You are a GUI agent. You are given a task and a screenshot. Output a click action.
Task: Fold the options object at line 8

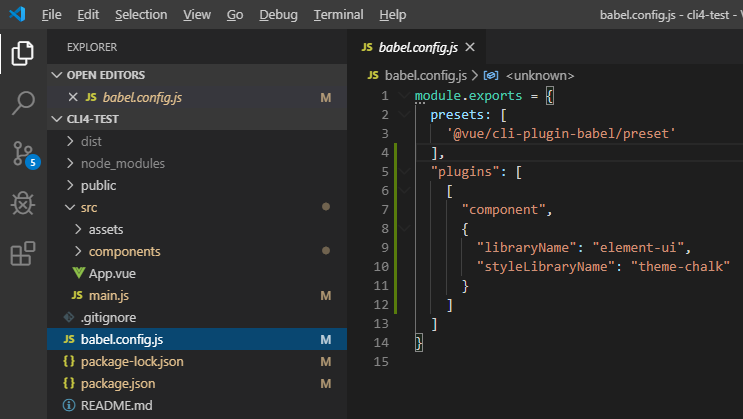tap(404, 228)
